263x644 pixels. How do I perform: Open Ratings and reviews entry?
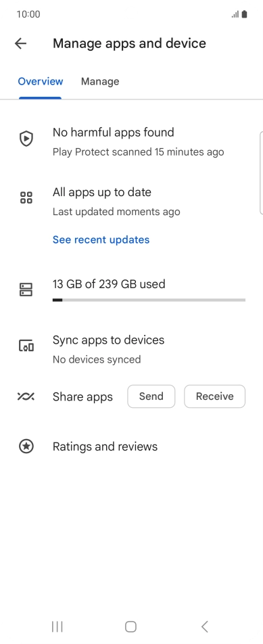131,446
